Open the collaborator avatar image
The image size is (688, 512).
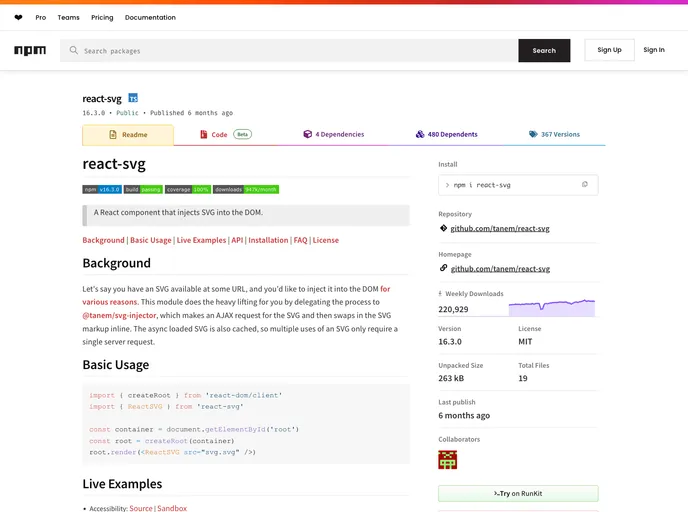click(x=448, y=460)
